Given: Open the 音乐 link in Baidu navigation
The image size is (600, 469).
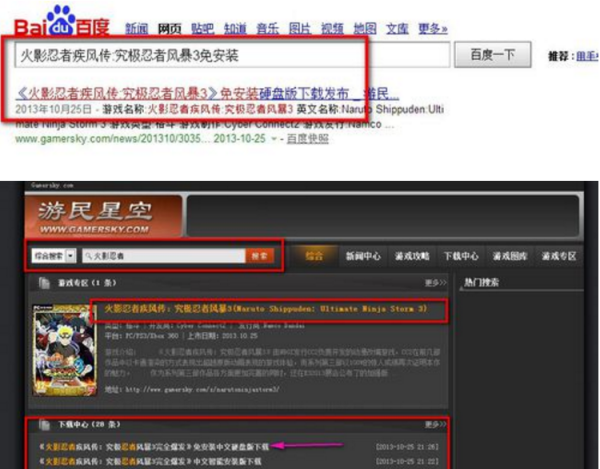Looking at the screenshot, I should (x=267, y=29).
